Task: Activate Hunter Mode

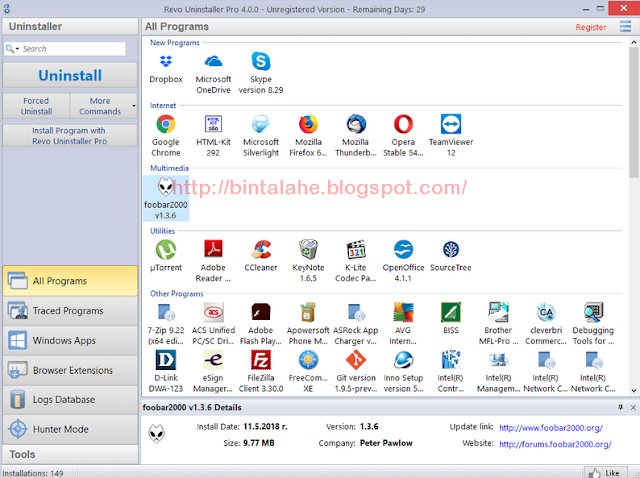Action: (x=70, y=429)
